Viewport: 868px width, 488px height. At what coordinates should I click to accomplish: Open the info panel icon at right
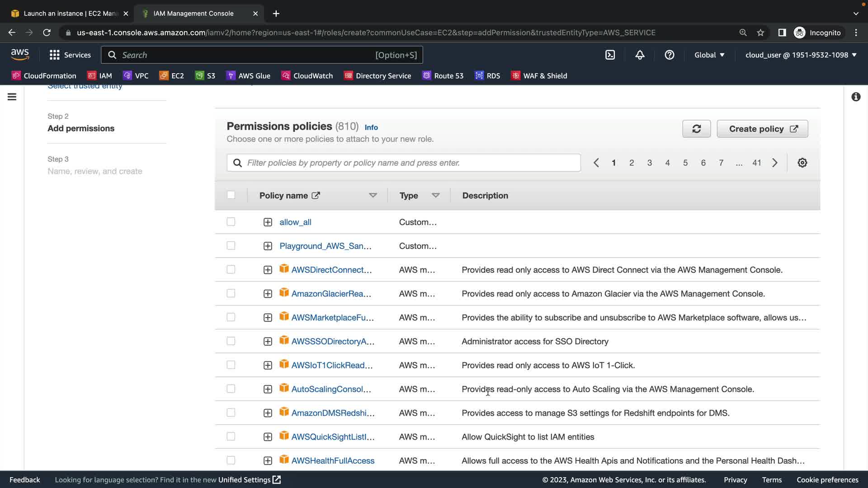tap(856, 97)
